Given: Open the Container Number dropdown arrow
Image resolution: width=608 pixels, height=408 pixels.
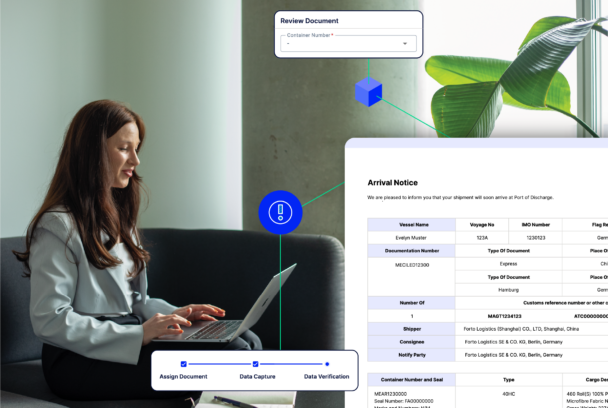Looking at the screenshot, I should [405, 43].
